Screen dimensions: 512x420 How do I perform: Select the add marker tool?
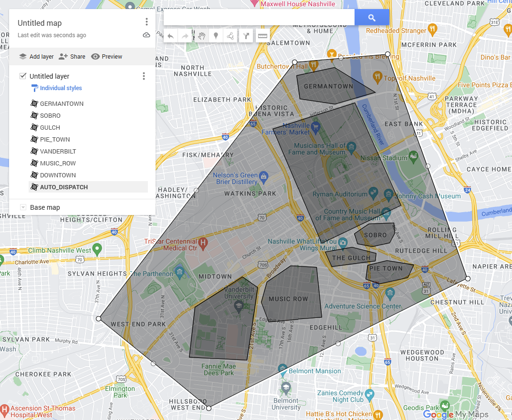click(x=216, y=35)
